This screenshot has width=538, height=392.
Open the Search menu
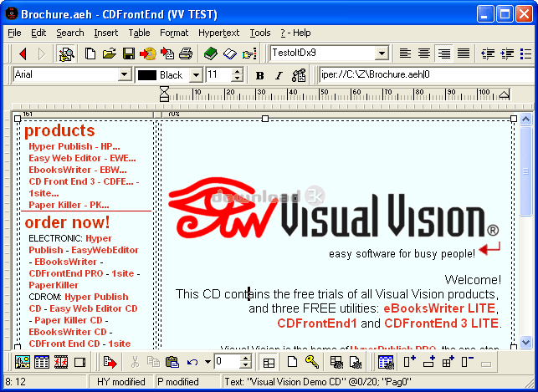click(70, 33)
